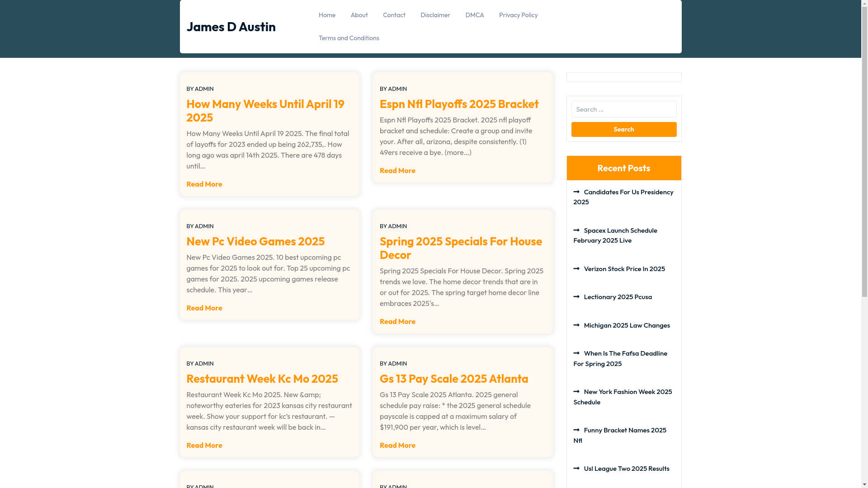Click Read More under Gs 13 Pay Scale
868x488 pixels.
tap(397, 445)
